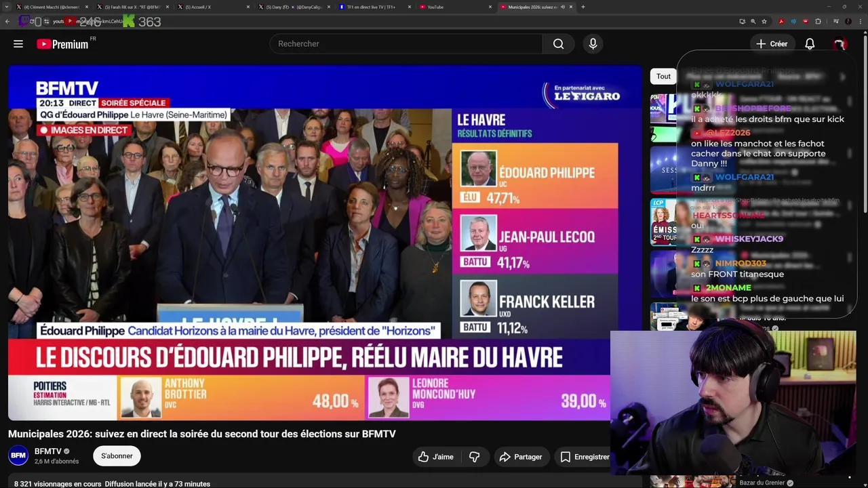This screenshot has width=868, height=488.
Task: Share the video via Partager
Action: coord(521,457)
